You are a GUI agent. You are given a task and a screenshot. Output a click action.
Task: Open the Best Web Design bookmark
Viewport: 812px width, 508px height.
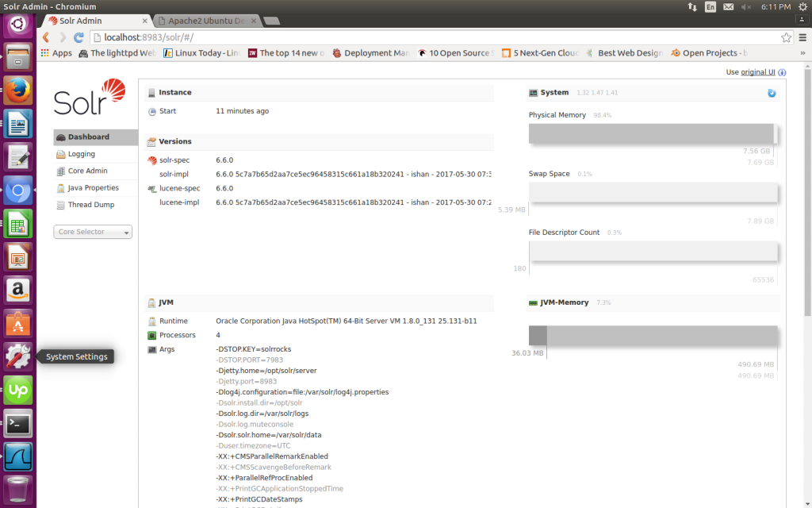coord(625,53)
